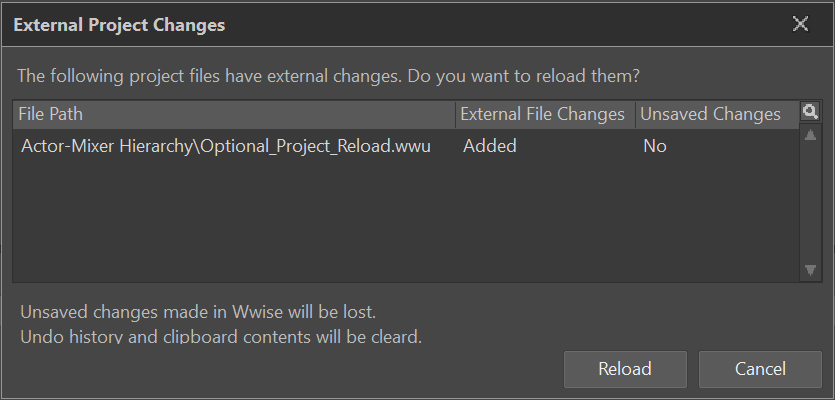Open the search magnifier in list header
The height and width of the screenshot is (400, 835).
pos(810,112)
